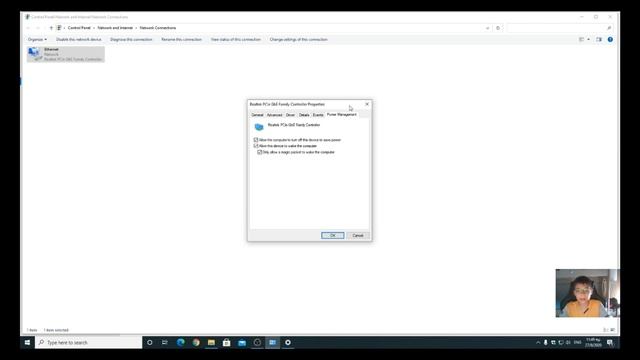Click the Type here to search box

(x=89, y=342)
